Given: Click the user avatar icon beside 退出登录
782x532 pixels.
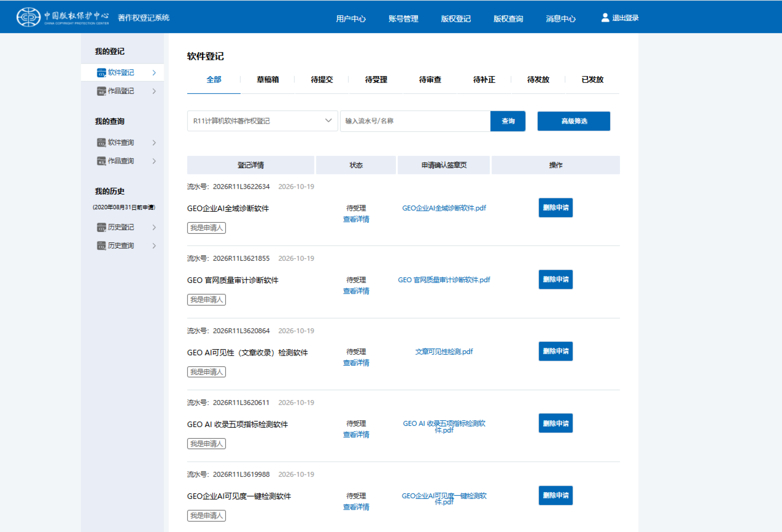Looking at the screenshot, I should [605, 18].
